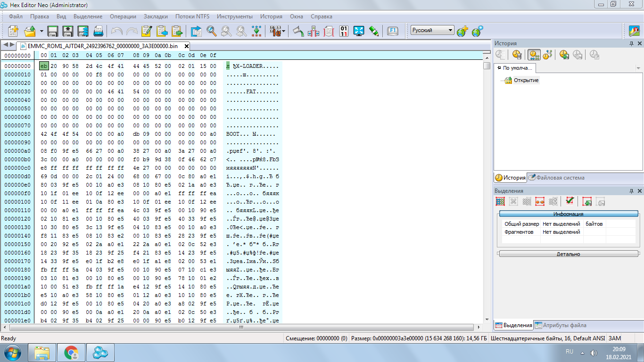Click the colorful icon at toolbar far right

(634, 31)
